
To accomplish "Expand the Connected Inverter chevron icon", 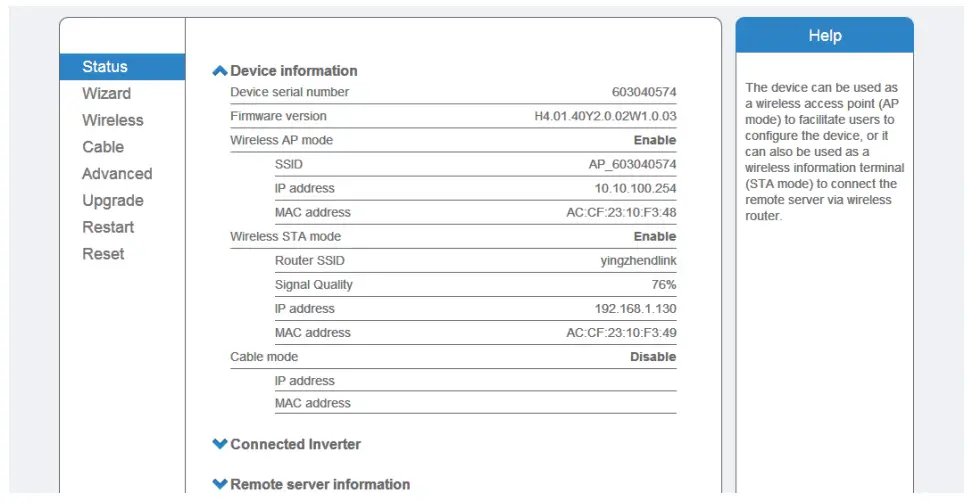I will coord(220,444).
